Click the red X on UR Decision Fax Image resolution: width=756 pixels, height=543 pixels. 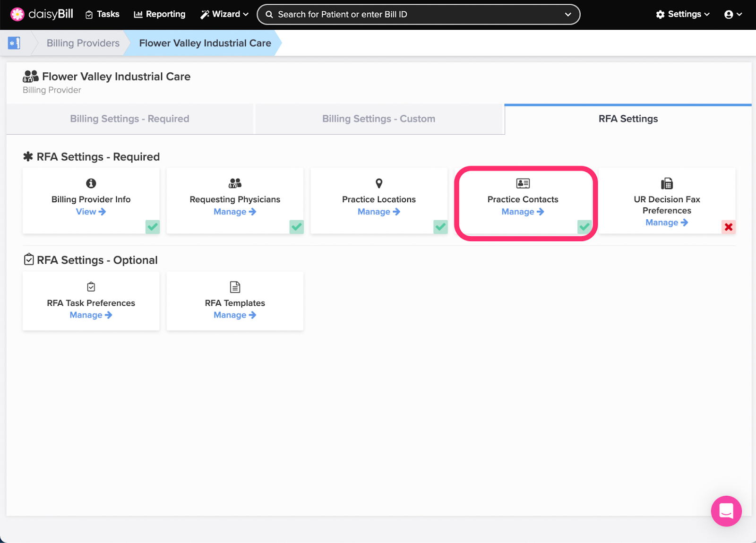coord(729,227)
